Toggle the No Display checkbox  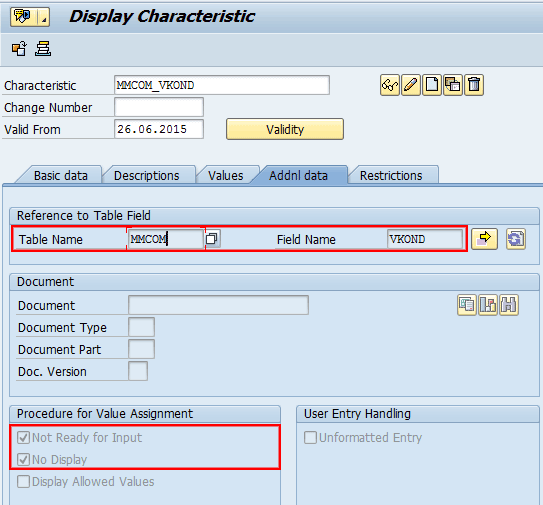coord(23,460)
